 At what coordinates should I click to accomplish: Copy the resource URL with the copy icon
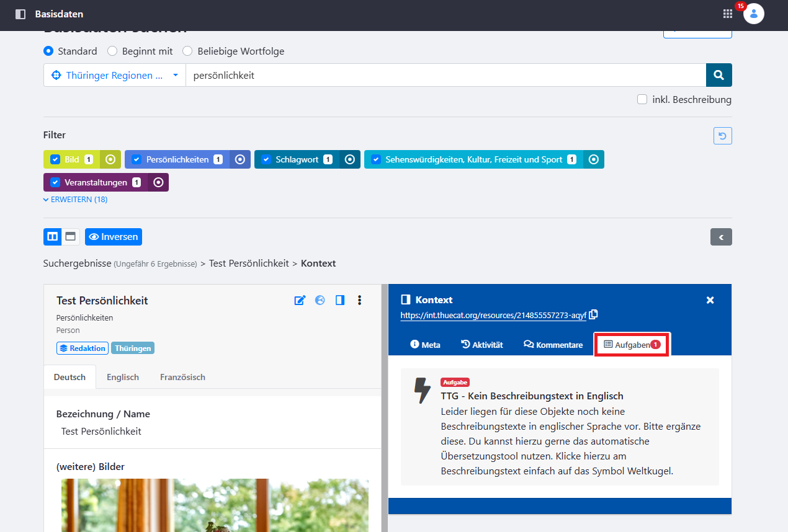(594, 314)
